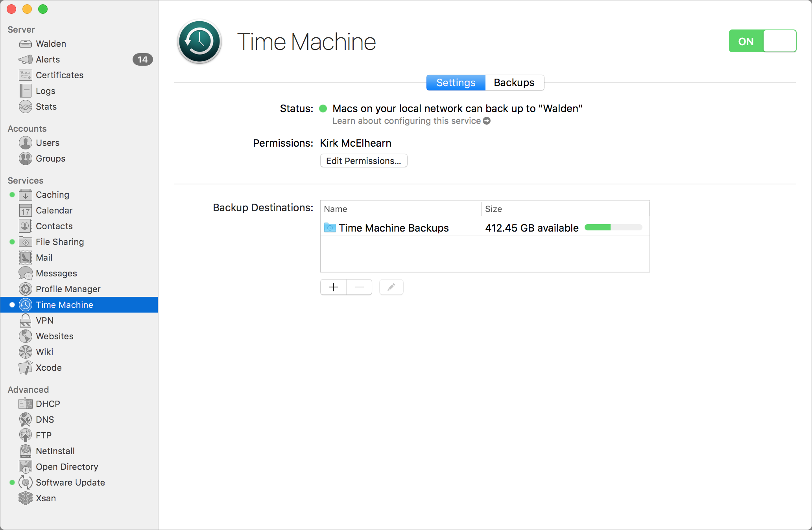Close the Server window with red button
The height and width of the screenshot is (530, 812).
[x=11, y=9]
